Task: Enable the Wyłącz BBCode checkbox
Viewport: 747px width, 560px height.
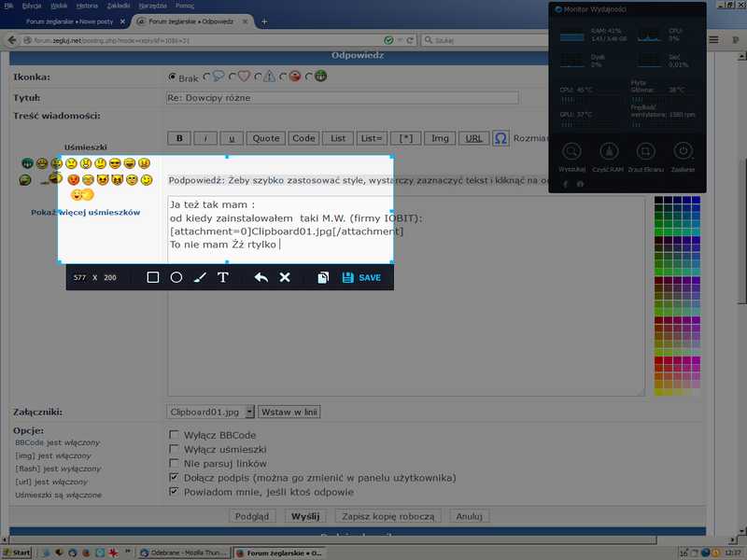Action: click(x=174, y=435)
